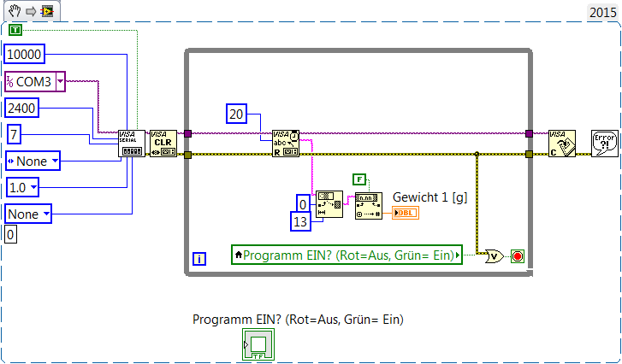This screenshot has width=622, height=364.
Task: Click the 2400 baud rate constant
Action: point(21,108)
